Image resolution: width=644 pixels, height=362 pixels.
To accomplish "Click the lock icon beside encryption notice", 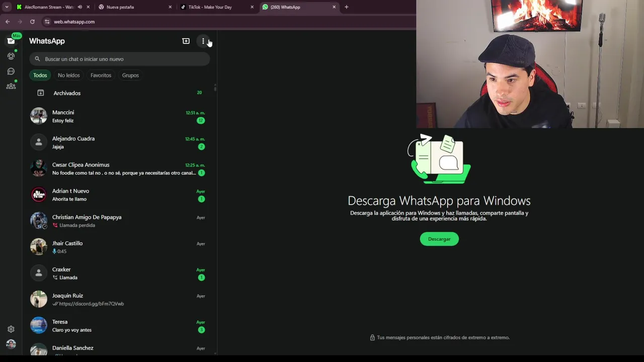I will click(372, 337).
